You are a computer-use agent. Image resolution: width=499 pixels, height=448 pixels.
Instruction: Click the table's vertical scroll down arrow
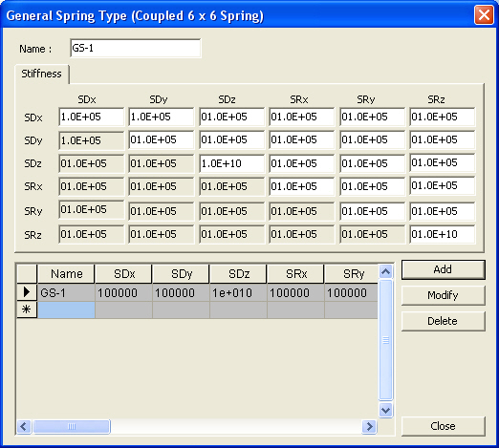pyautogui.click(x=385, y=410)
